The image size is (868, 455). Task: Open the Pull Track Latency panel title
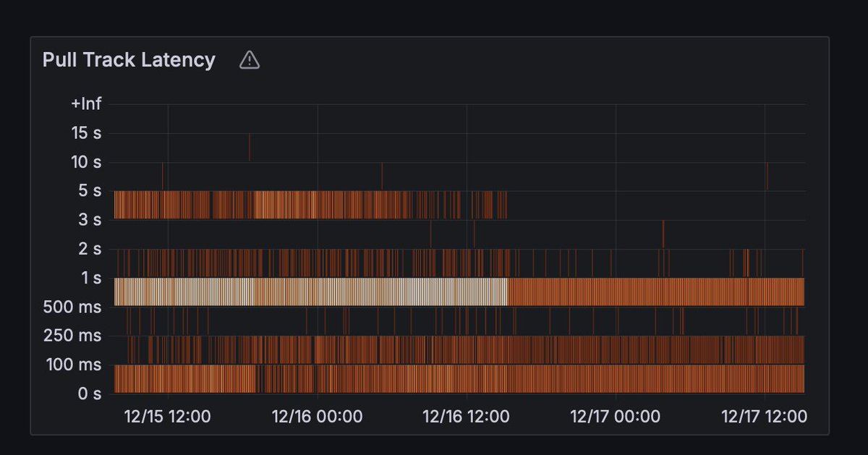pyautogui.click(x=129, y=59)
